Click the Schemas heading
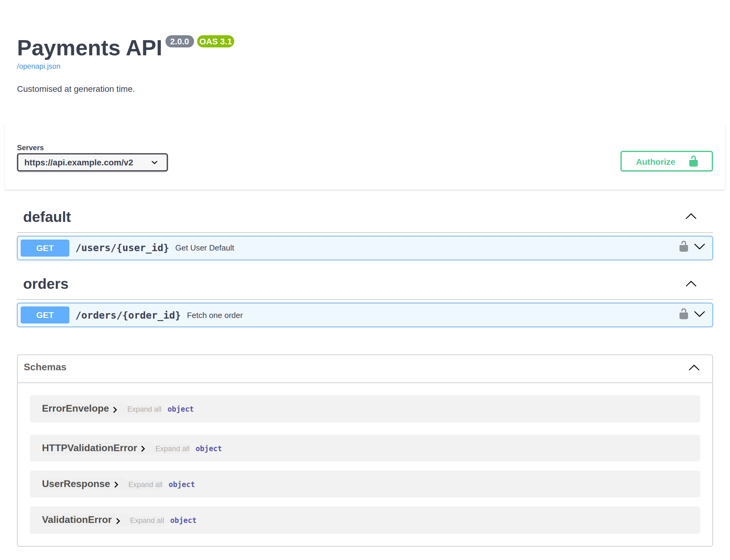The height and width of the screenshot is (560, 730). pos(45,367)
